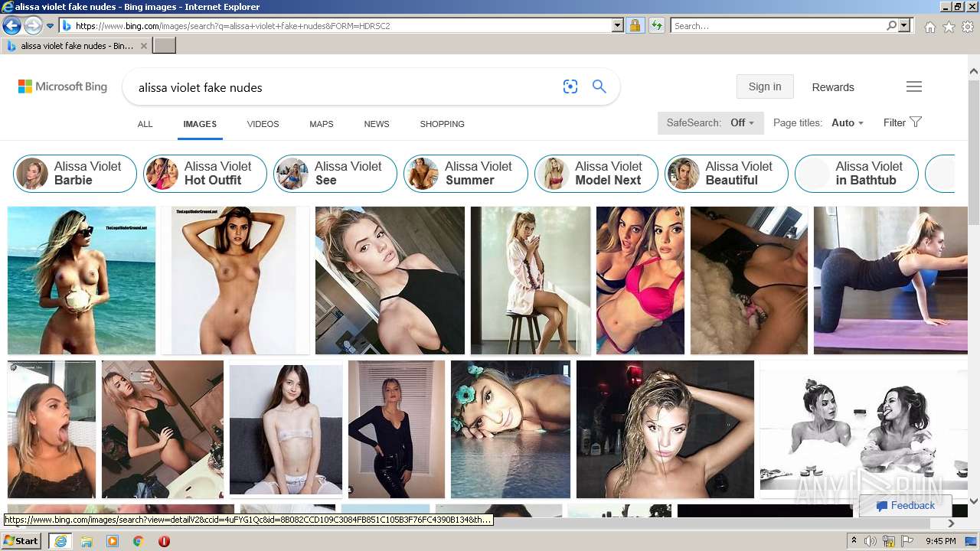Go to the NEWS tab

tap(377, 124)
